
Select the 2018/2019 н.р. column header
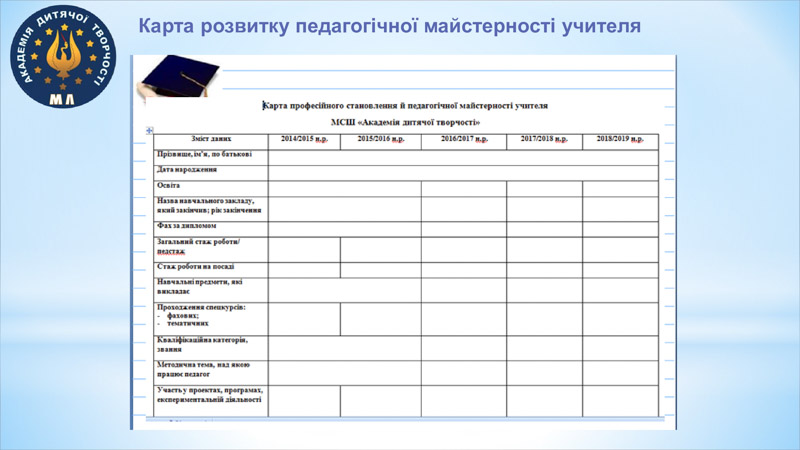point(620,142)
